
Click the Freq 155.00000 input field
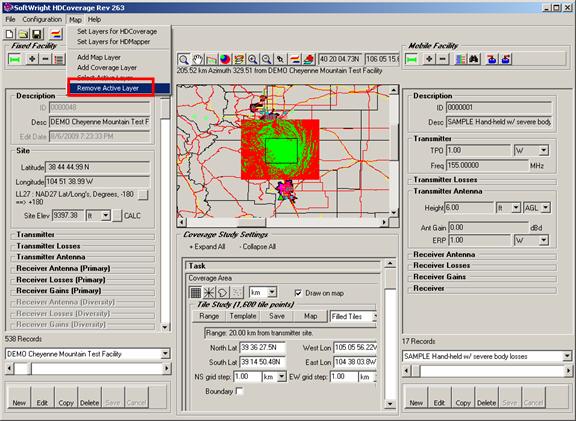point(486,165)
